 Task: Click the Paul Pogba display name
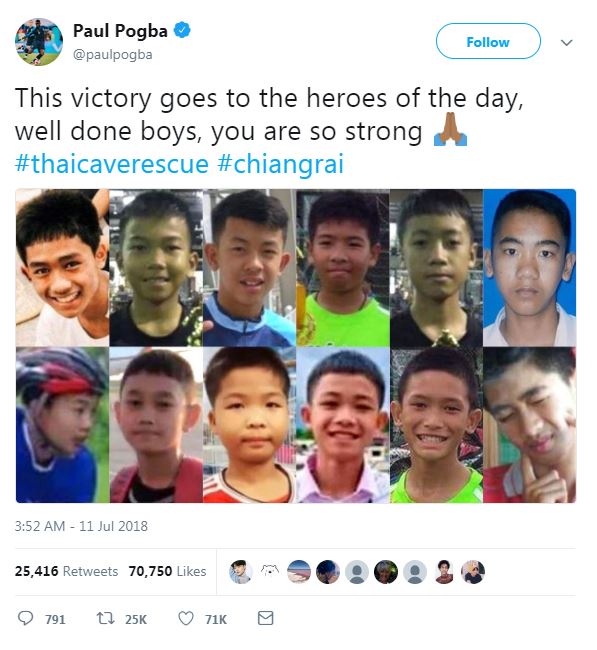point(120,31)
